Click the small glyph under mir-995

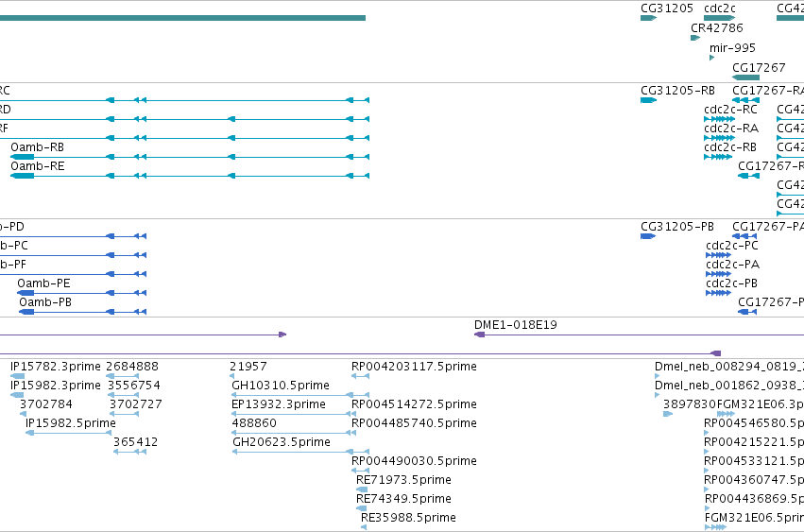(x=711, y=58)
